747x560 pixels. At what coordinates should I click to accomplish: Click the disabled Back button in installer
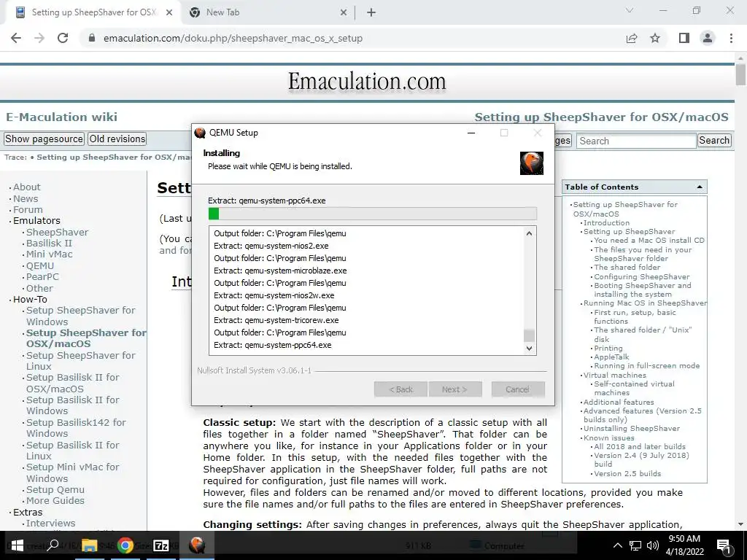click(x=400, y=389)
